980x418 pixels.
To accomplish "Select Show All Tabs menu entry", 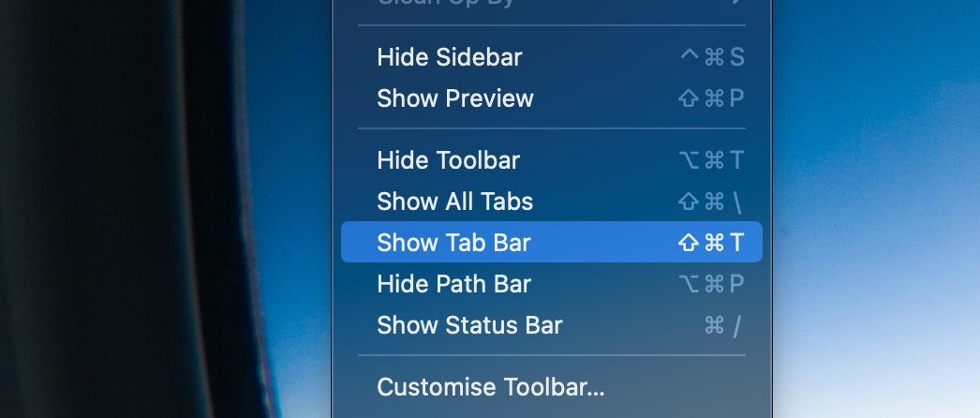I will (552, 202).
